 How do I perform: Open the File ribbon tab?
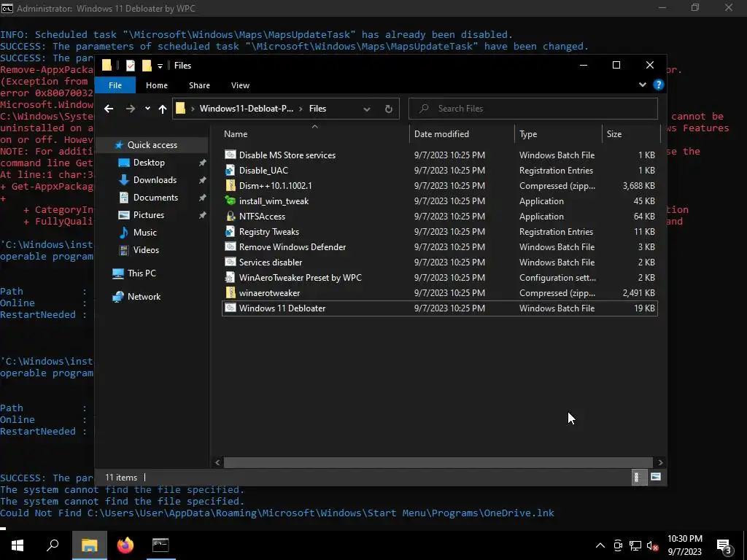coord(115,85)
